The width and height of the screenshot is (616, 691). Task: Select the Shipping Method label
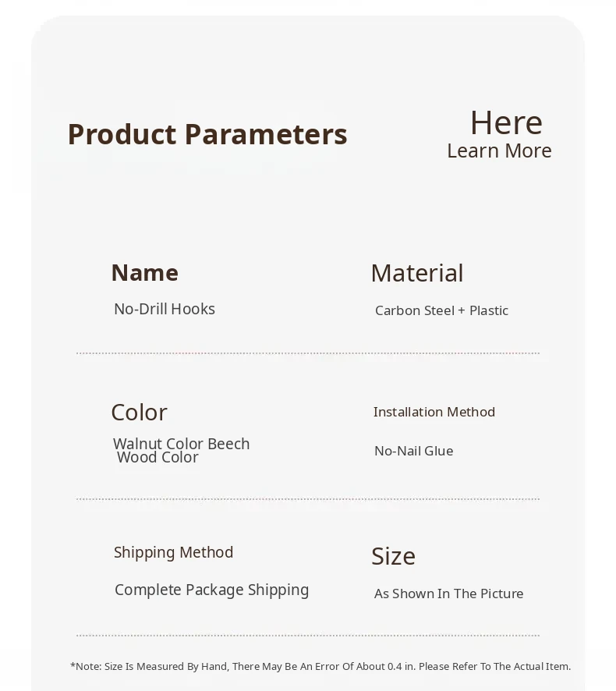point(173,552)
